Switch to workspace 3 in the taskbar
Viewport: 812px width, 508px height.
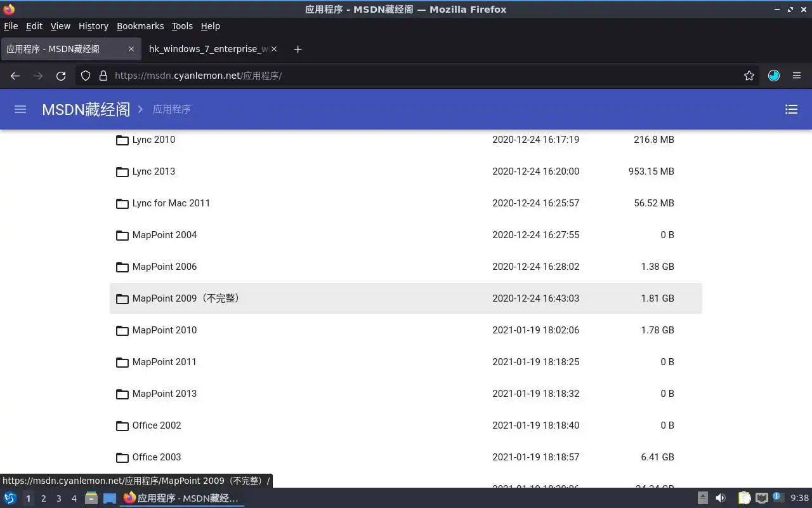click(58, 498)
